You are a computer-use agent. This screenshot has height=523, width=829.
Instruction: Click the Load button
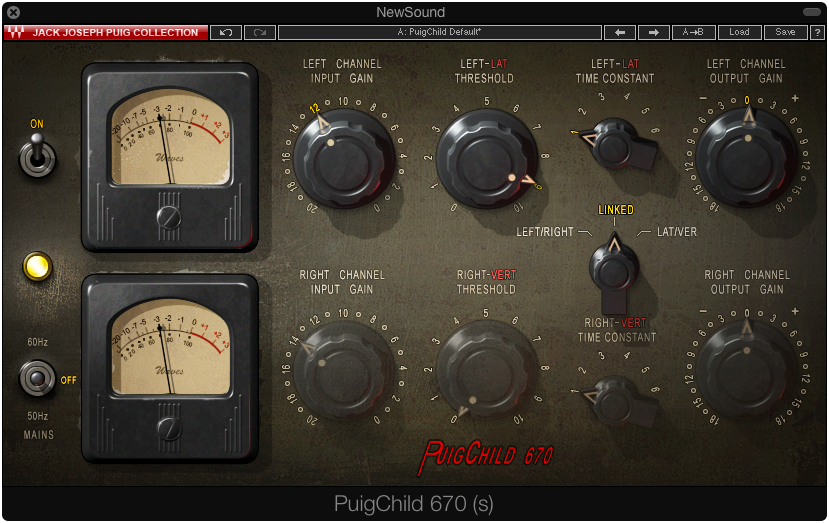[739, 32]
